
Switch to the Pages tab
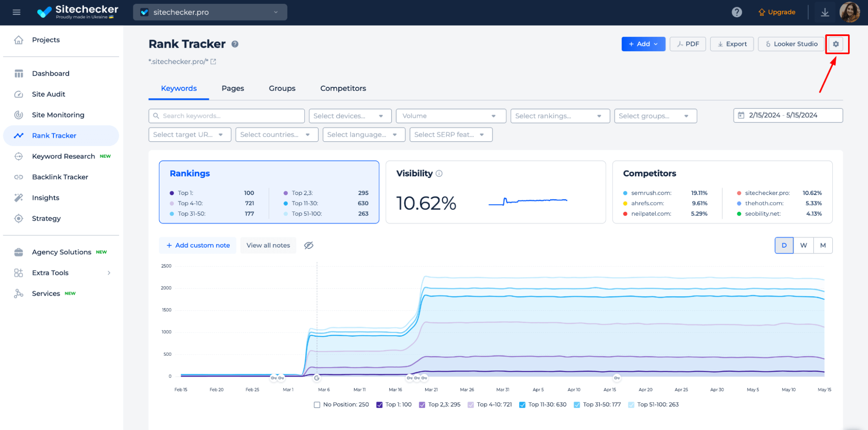(233, 88)
